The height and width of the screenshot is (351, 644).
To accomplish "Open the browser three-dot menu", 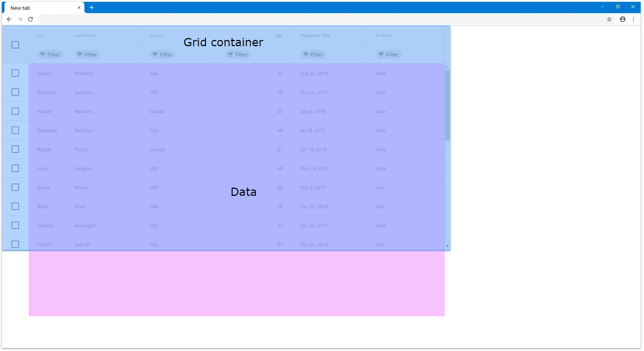I will click(634, 19).
